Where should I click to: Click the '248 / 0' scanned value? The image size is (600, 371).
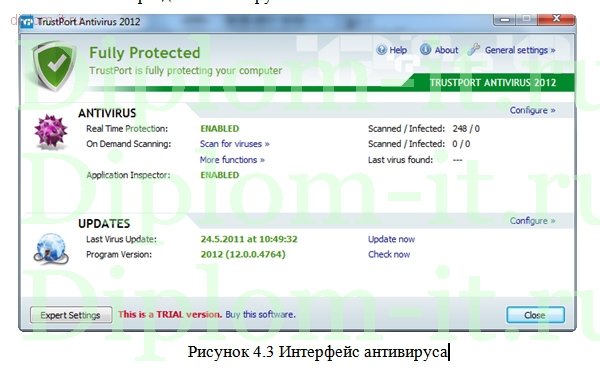(466, 129)
